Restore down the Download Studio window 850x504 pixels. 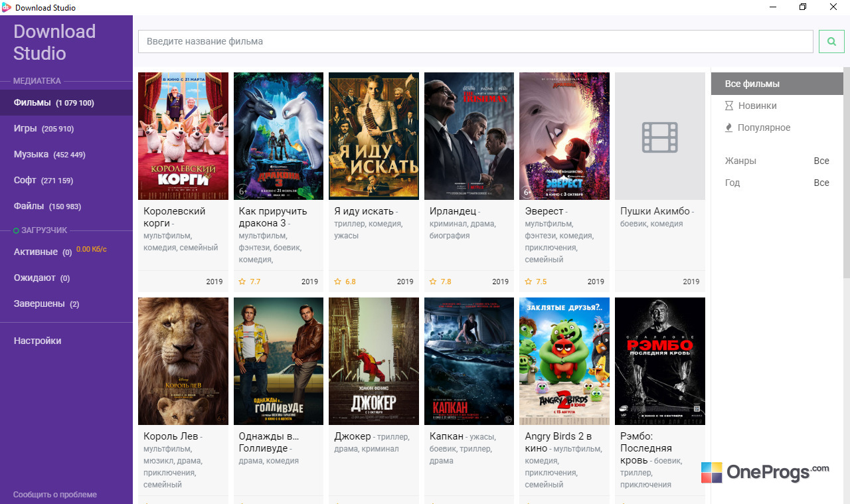point(803,7)
